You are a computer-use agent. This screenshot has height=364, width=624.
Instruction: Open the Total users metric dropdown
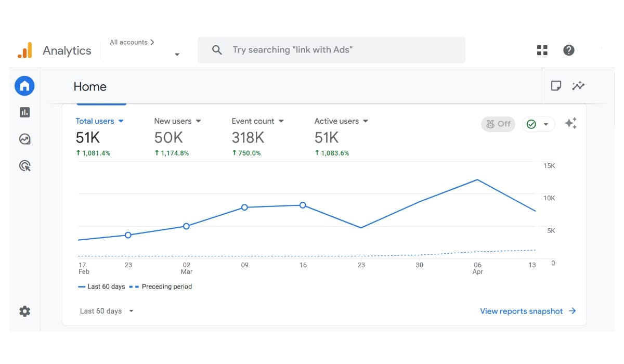click(x=100, y=121)
